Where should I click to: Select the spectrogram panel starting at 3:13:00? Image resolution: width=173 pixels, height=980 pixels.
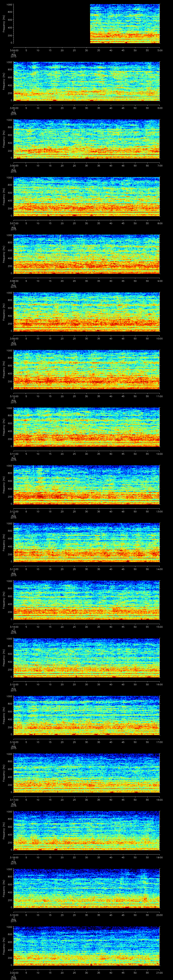pyautogui.click(x=87, y=543)
